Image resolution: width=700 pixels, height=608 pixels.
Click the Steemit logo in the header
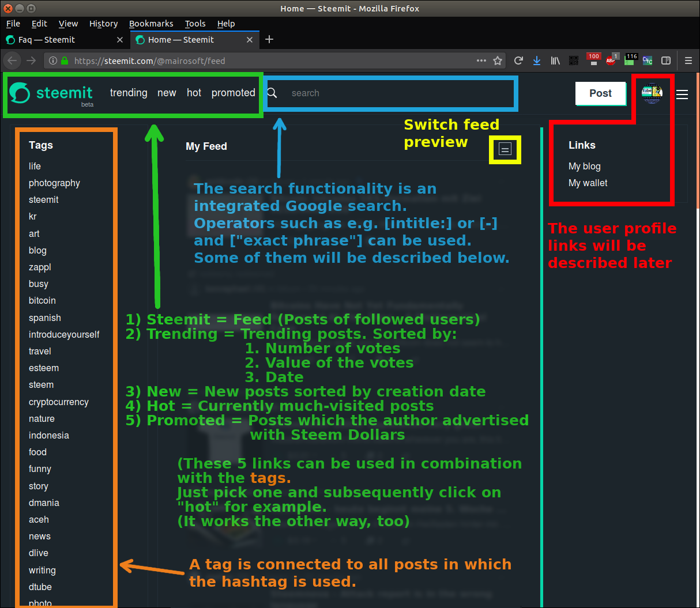[51, 93]
